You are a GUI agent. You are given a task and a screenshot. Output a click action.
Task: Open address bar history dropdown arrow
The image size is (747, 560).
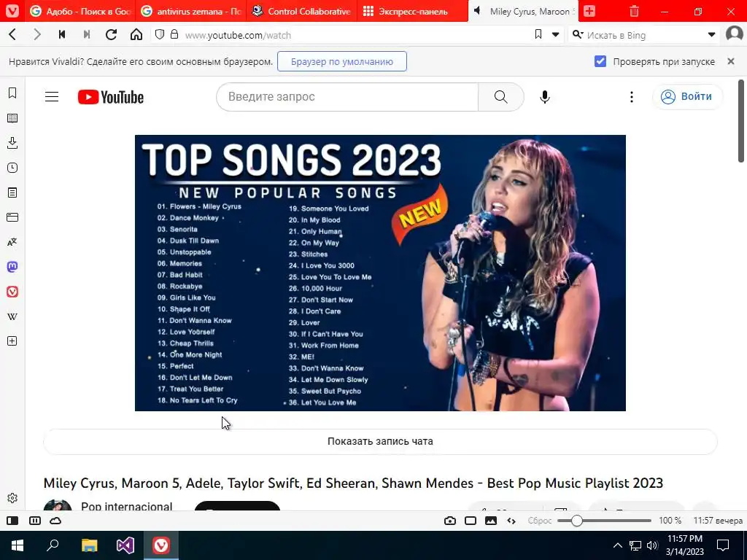[x=555, y=34]
